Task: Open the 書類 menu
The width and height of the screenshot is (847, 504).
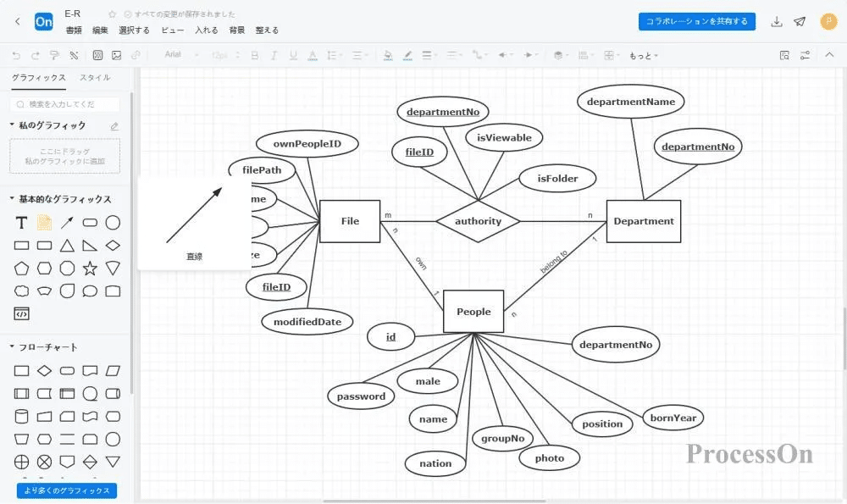Action: tap(72, 30)
